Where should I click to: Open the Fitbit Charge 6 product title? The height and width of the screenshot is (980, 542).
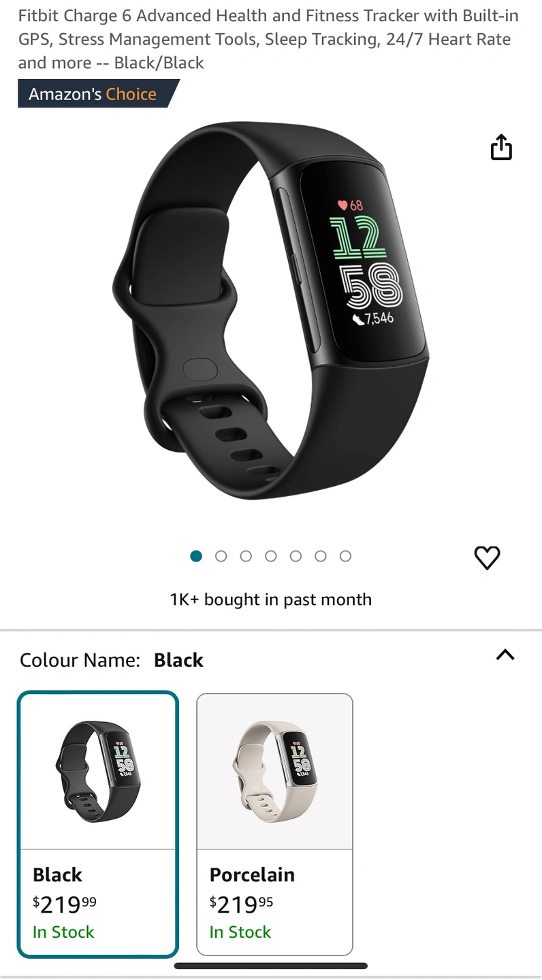[268, 39]
